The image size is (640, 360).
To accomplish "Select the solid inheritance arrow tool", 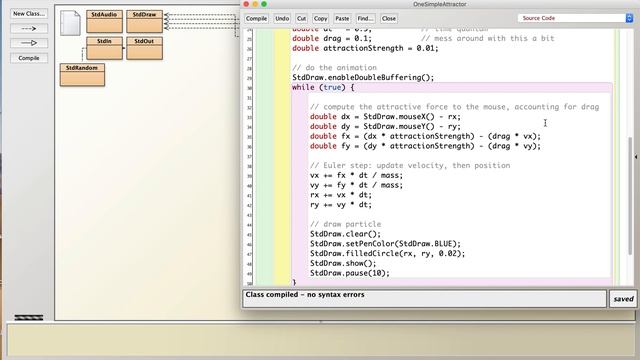I will [29, 43].
